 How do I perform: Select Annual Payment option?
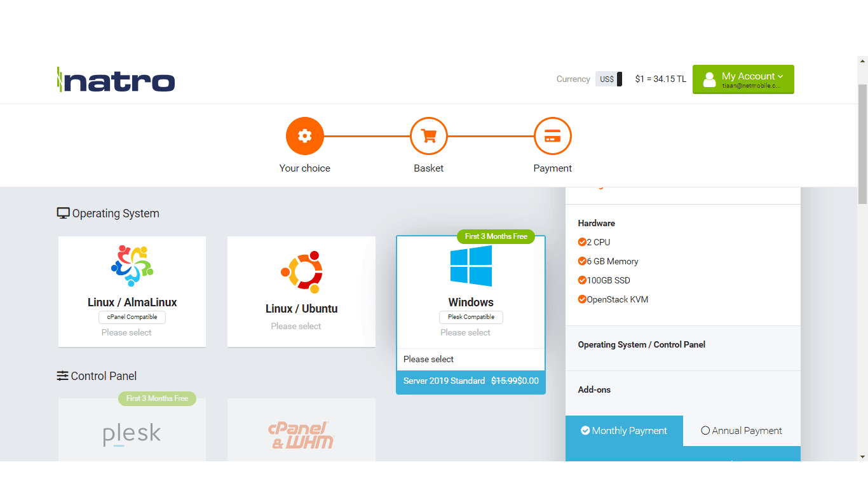pos(742,431)
